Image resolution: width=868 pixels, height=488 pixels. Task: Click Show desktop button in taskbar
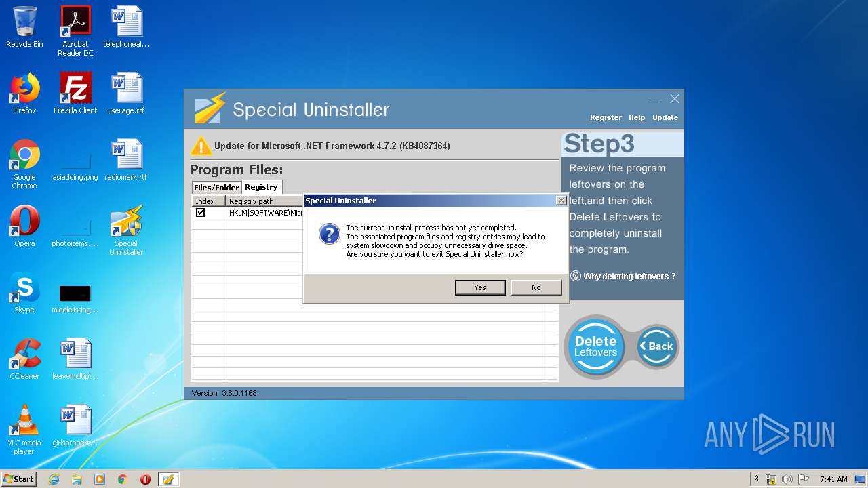861,479
